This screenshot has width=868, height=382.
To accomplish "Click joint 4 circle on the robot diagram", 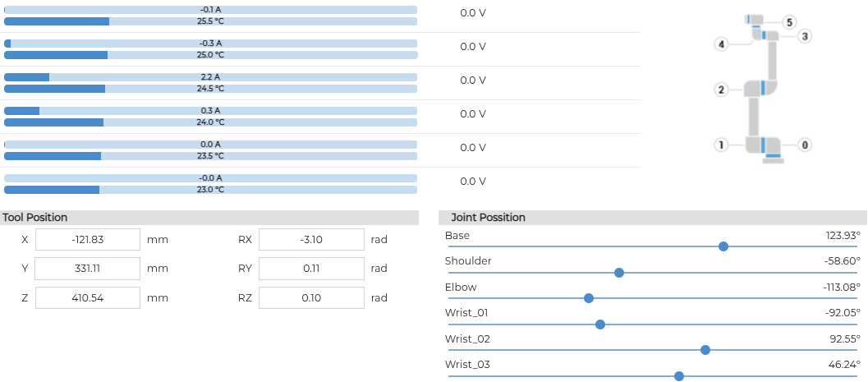I will pos(721,44).
